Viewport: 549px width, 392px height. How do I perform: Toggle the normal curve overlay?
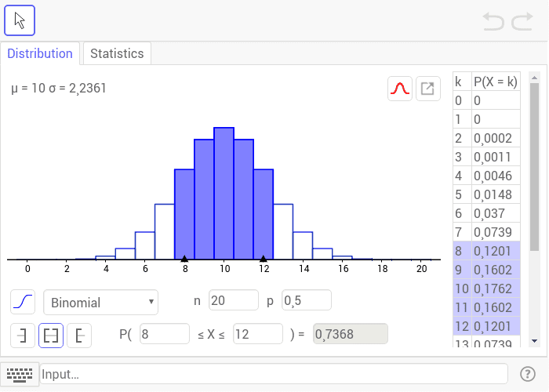click(x=400, y=89)
